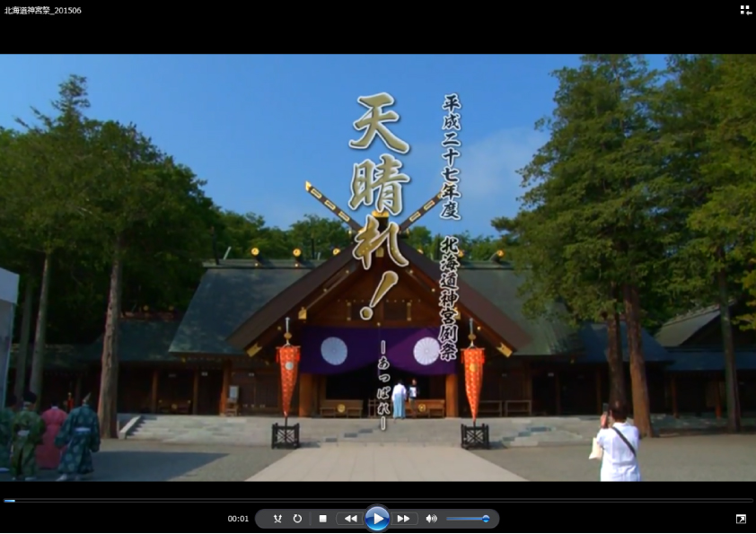
Task: Click the Next/fast-forward button
Action: coord(403,519)
